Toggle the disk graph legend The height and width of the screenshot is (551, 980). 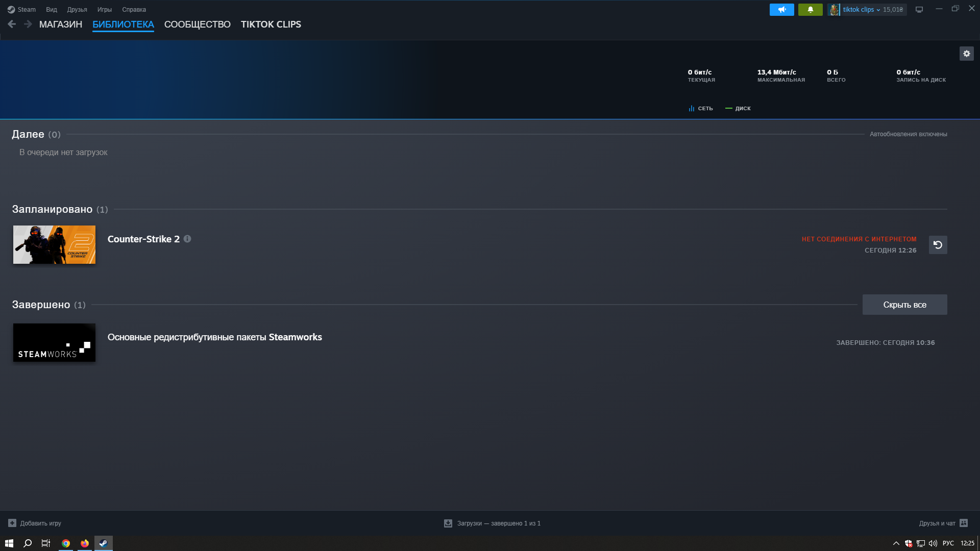coord(738,108)
